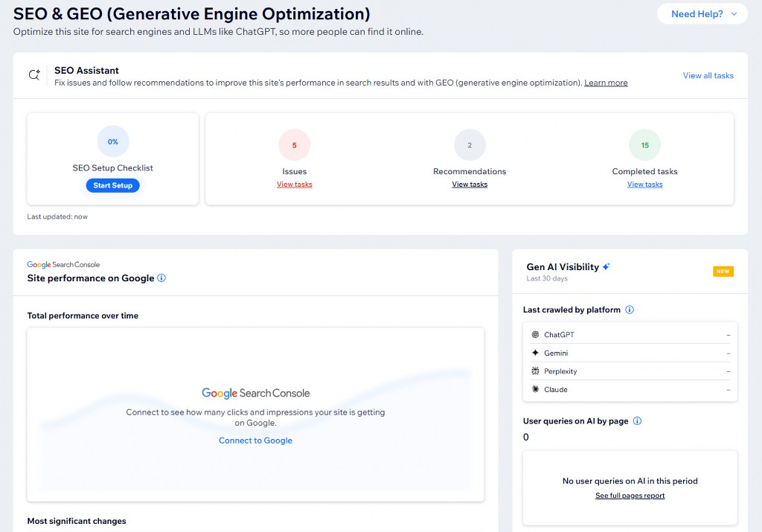Click No user queries on AI message

pos(630,481)
